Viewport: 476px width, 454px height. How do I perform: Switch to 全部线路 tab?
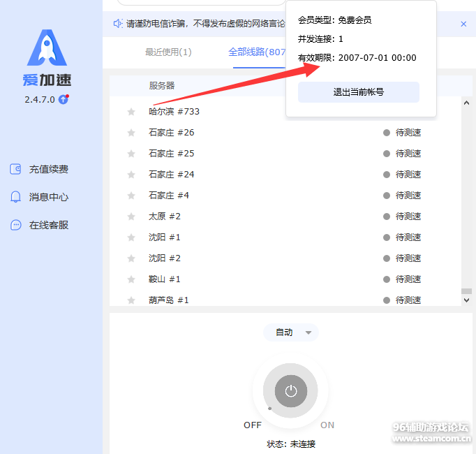pyautogui.click(x=257, y=52)
